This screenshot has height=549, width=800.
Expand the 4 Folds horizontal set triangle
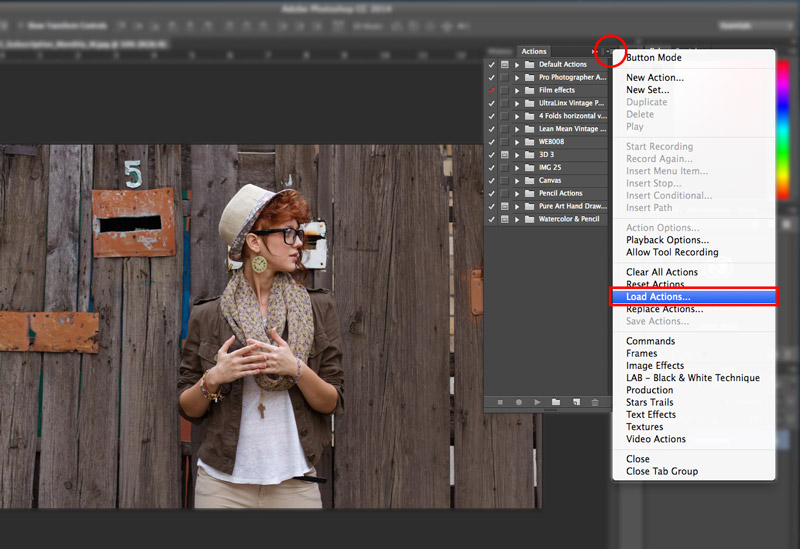pos(517,116)
